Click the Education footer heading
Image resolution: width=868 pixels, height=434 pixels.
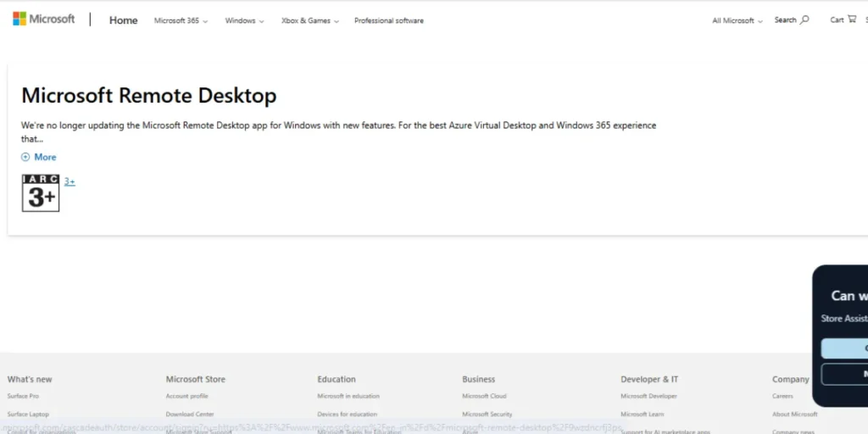(x=337, y=379)
